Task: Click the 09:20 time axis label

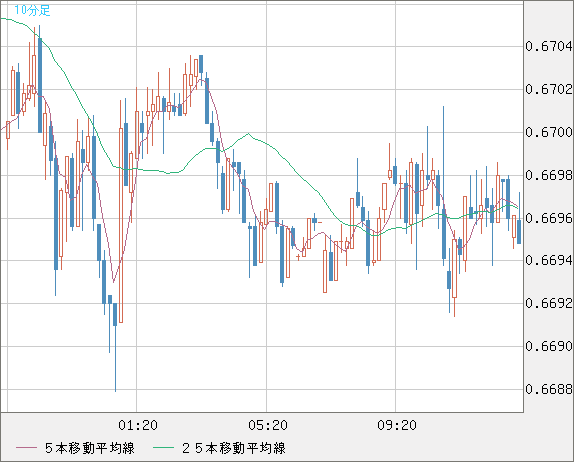Action: tap(397, 425)
